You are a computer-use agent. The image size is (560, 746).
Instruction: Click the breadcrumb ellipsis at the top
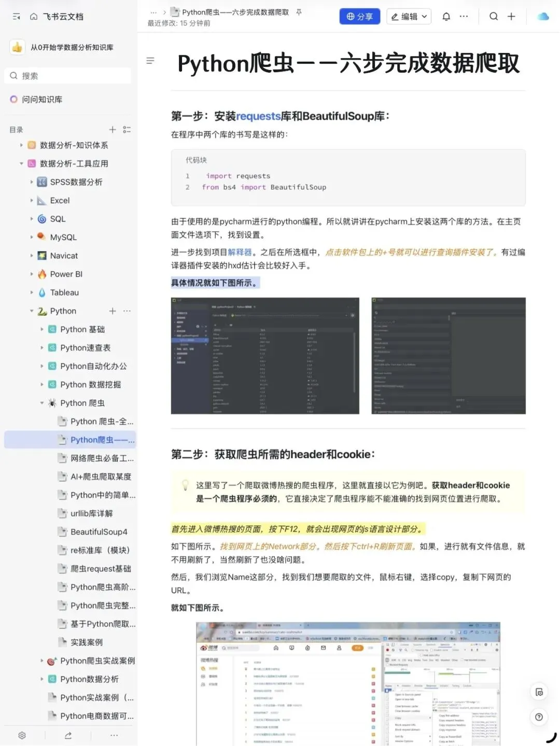[153, 12]
